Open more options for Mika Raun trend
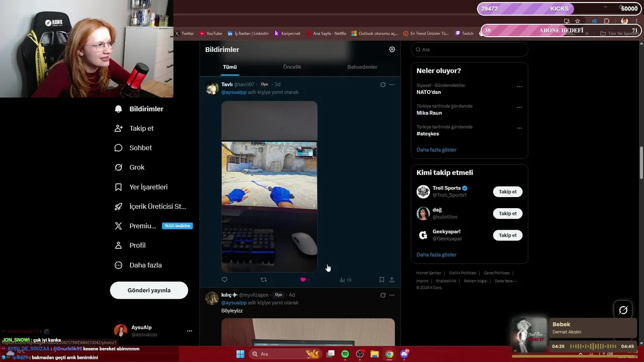 519,107
